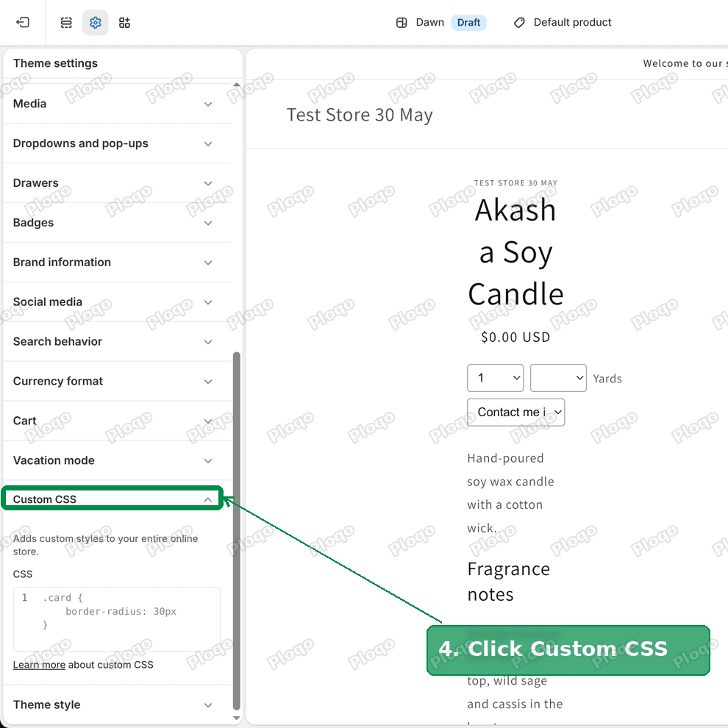Click inside the CSS code editor
728x728 pixels.
(x=116, y=619)
